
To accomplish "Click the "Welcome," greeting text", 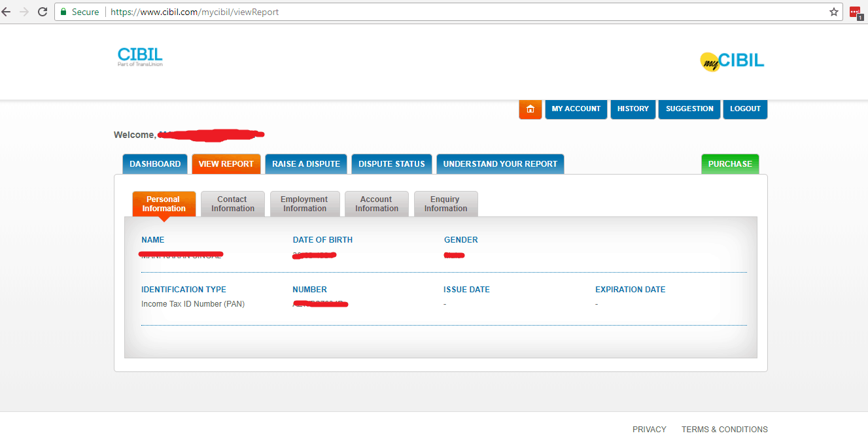I will coord(135,135).
